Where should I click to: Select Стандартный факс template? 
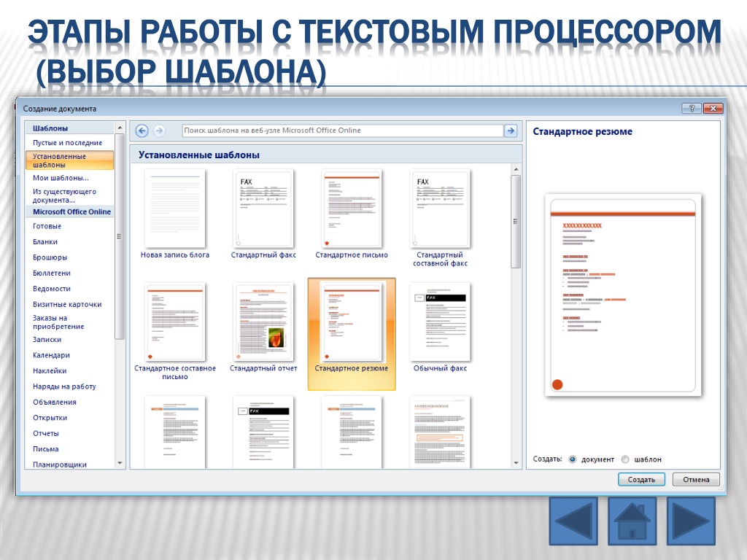(263, 214)
